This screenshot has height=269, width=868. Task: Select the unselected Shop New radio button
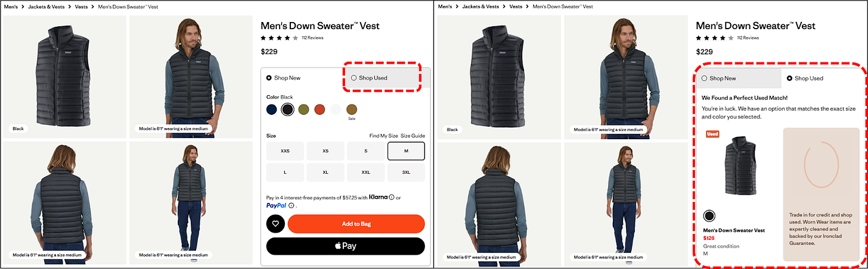pos(704,78)
